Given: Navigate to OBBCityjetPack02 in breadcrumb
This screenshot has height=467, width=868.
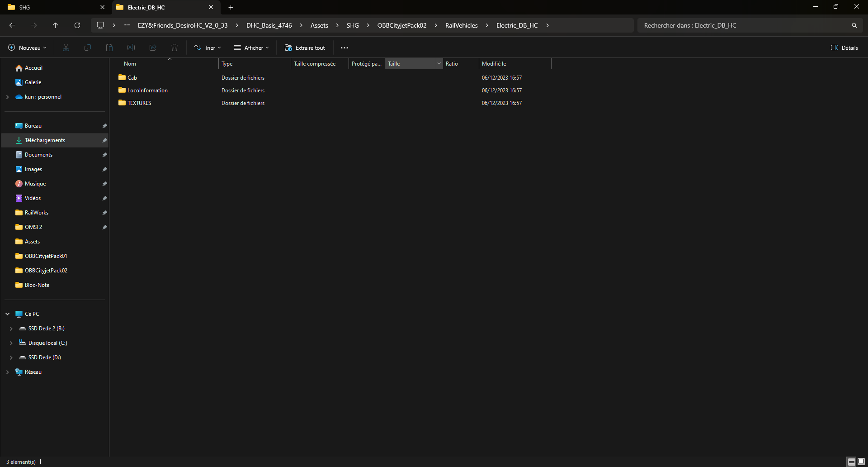Looking at the screenshot, I should point(402,25).
